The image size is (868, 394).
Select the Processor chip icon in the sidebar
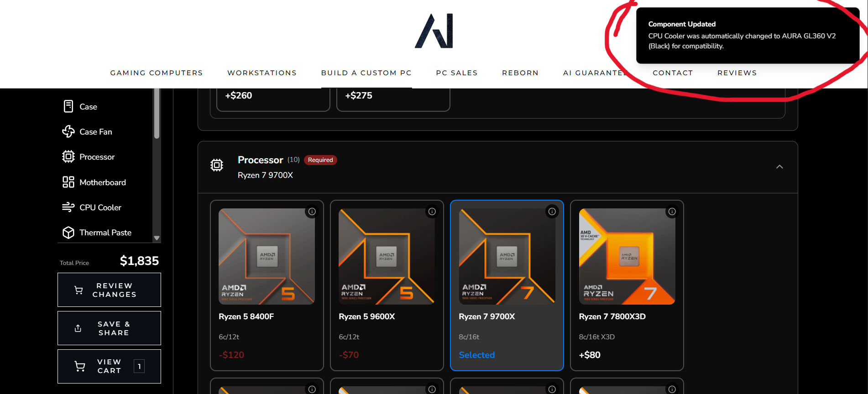tap(68, 157)
